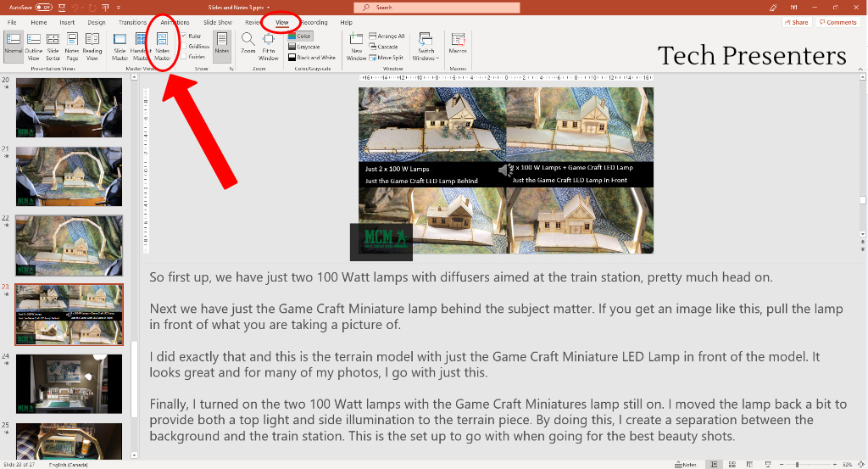Start Slide Show from status bar
The image size is (868, 469).
(768, 465)
